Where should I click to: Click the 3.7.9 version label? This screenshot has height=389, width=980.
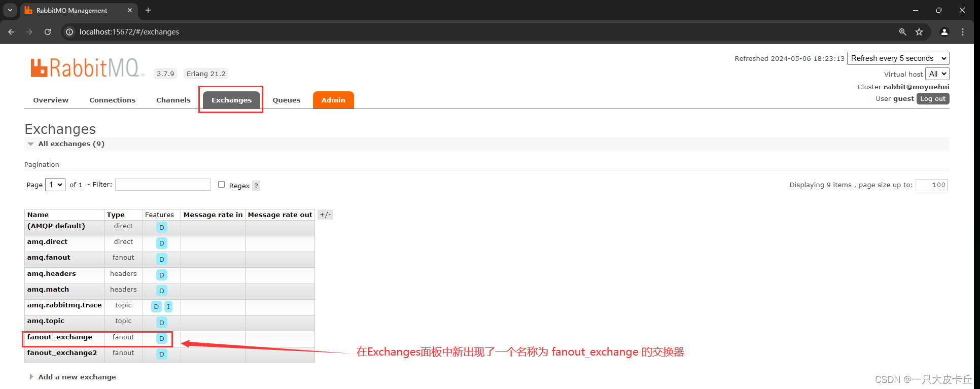[165, 74]
